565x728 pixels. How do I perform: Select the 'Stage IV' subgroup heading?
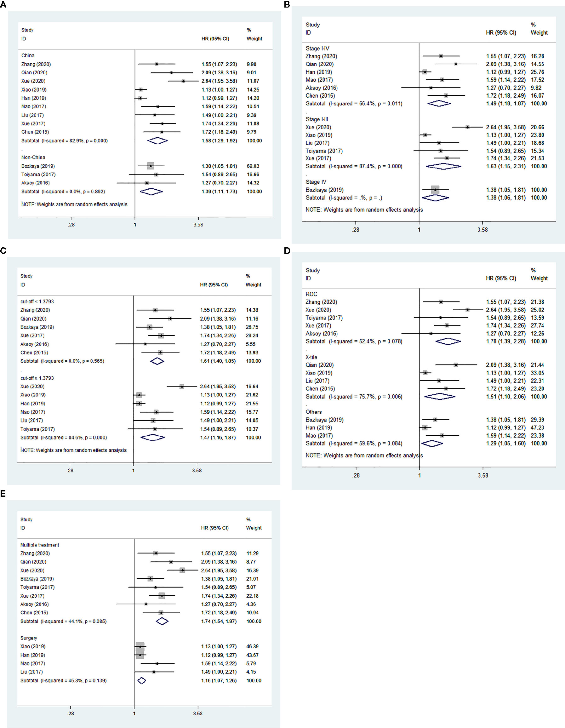pos(316,182)
